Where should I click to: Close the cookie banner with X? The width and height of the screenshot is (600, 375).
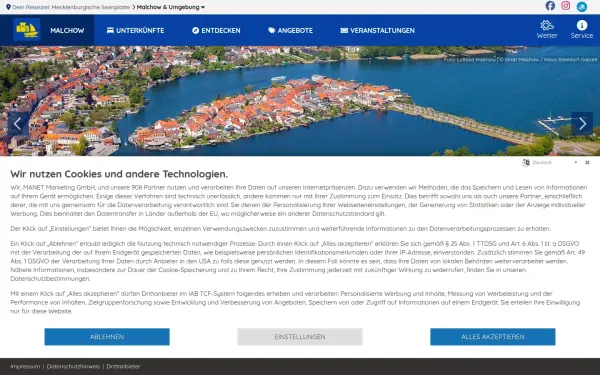click(587, 163)
